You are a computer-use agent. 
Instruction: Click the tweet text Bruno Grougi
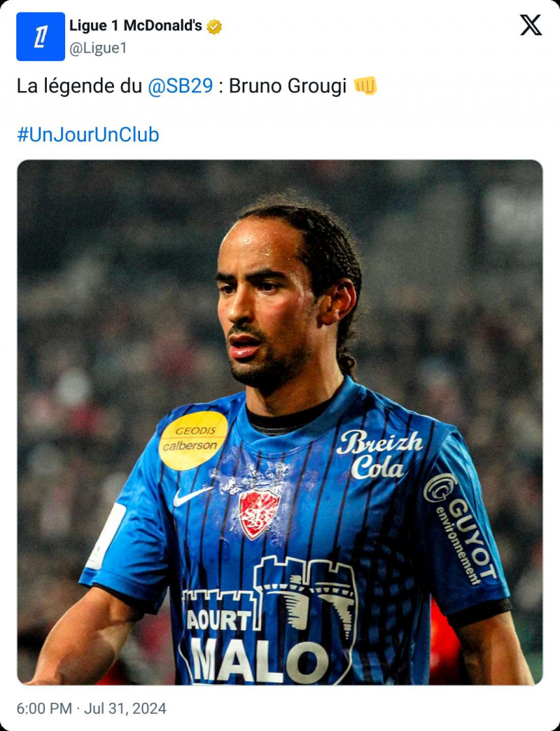coord(288,86)
